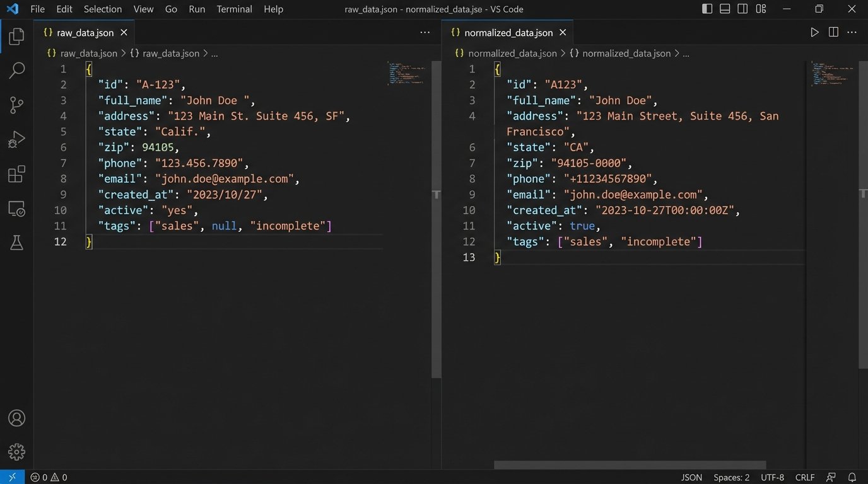Open the Terminal menu

234,9
